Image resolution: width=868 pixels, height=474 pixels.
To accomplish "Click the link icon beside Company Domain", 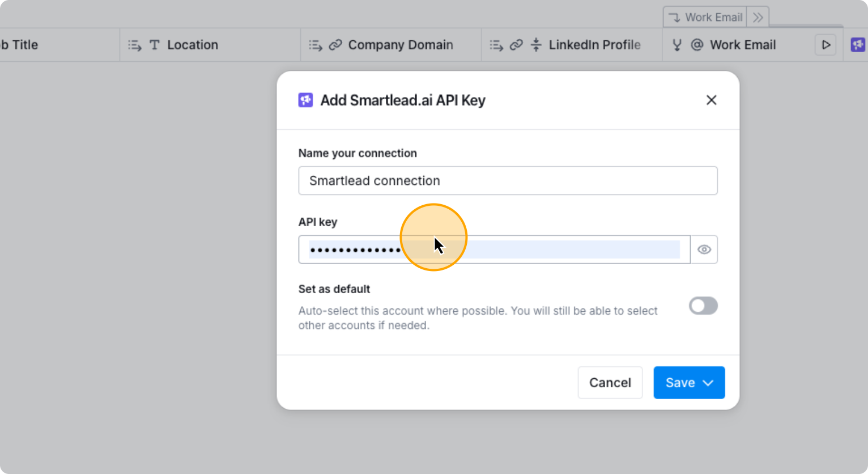I will tap(335, 45).
